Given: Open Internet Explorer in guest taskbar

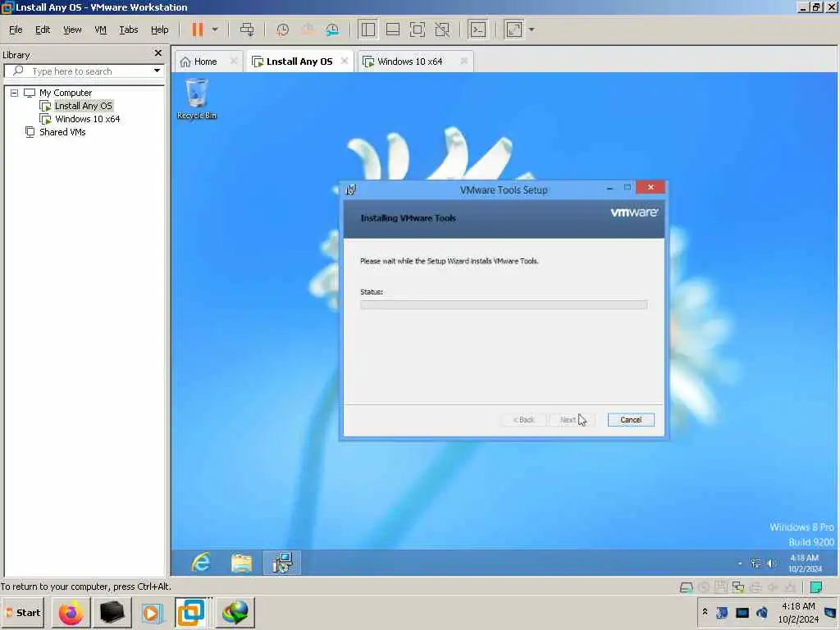Looking at the screenshot, I should pyautogui.click(x=200, y=563).
